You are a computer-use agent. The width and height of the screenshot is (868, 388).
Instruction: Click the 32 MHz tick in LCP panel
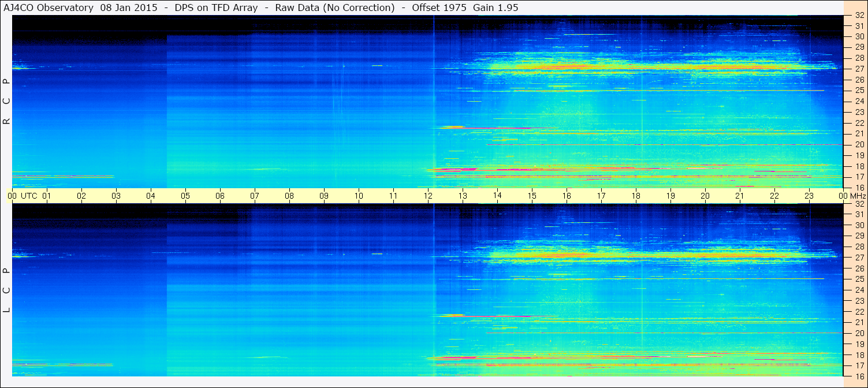pyautogui.click(x=859, y=204)
